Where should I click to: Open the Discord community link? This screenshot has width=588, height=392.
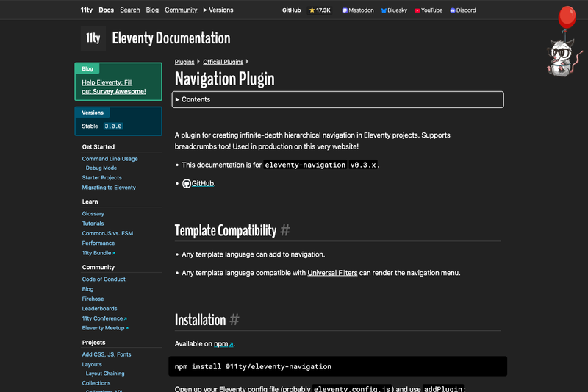463,10
